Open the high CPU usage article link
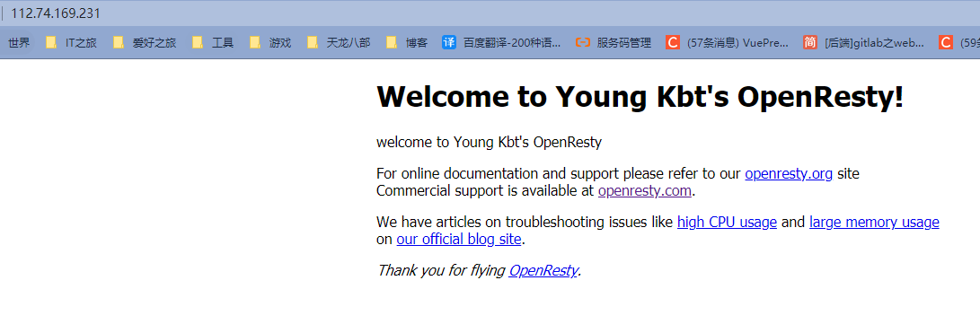The image size is (980, 333). point(727,222)
